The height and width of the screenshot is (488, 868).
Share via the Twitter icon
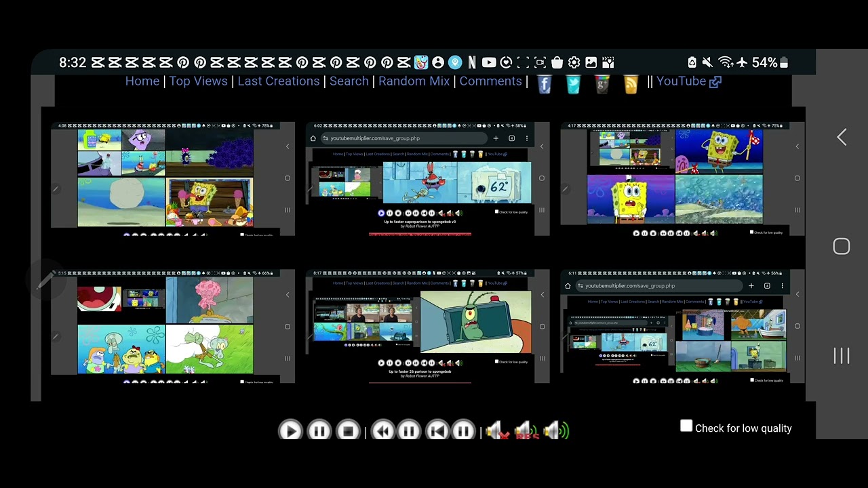point(573,83)
